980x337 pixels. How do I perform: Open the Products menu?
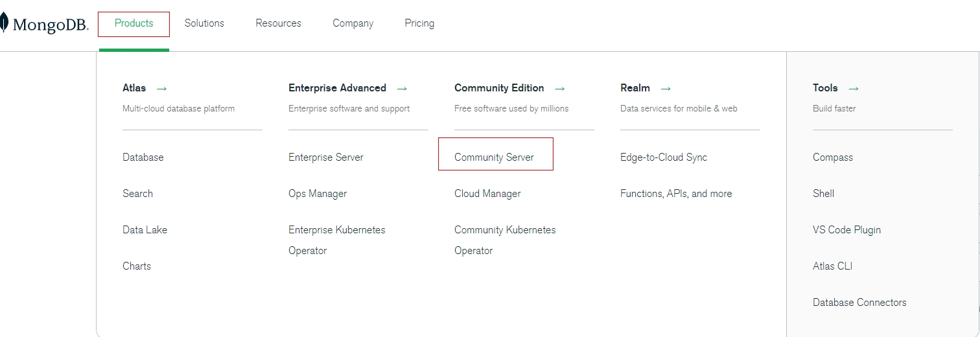coord(134,23)
